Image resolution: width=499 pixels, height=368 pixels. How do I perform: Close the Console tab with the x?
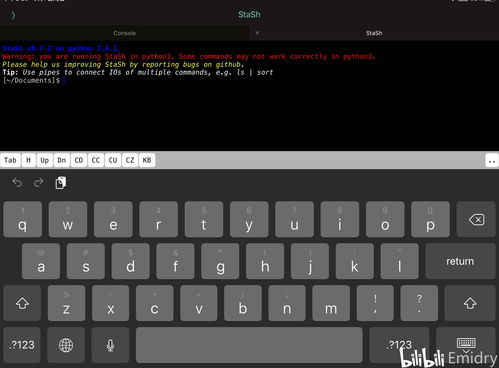click(257, 33)
